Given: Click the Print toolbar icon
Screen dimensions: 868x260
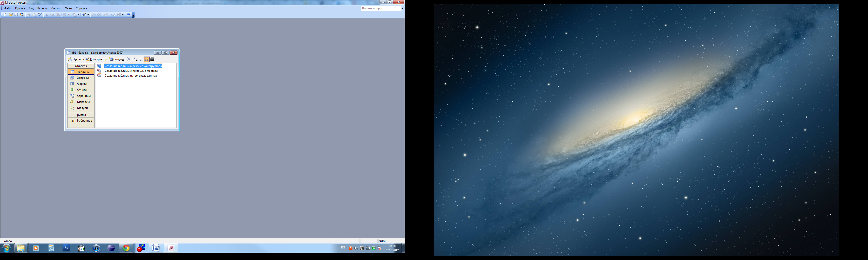Looking at the screenshot, I should (29, 15).
